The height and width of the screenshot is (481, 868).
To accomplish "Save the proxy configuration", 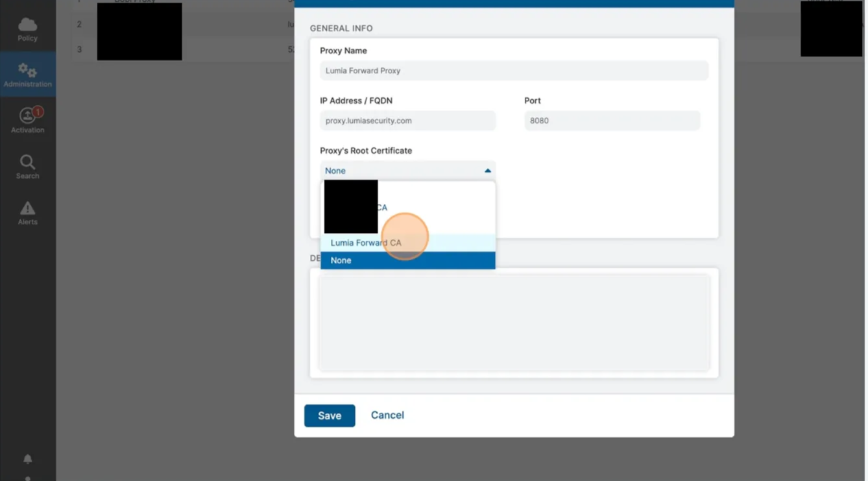I will 330,415.
